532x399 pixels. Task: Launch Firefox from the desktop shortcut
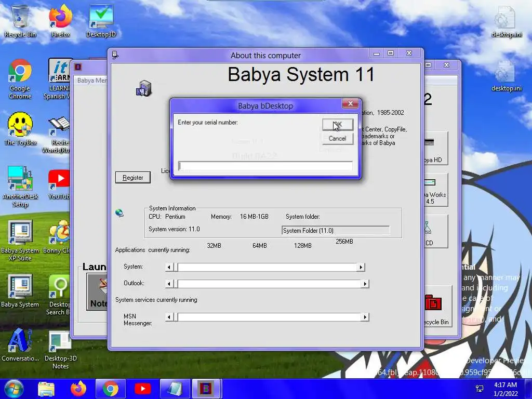click(x=60, y=20)
